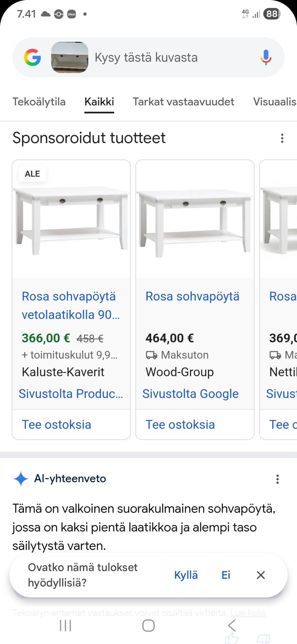This screenshot has width=297, height=644.
Task: Tap Tee ostoksia for Wood-Group table
Action: click(180, 425)
